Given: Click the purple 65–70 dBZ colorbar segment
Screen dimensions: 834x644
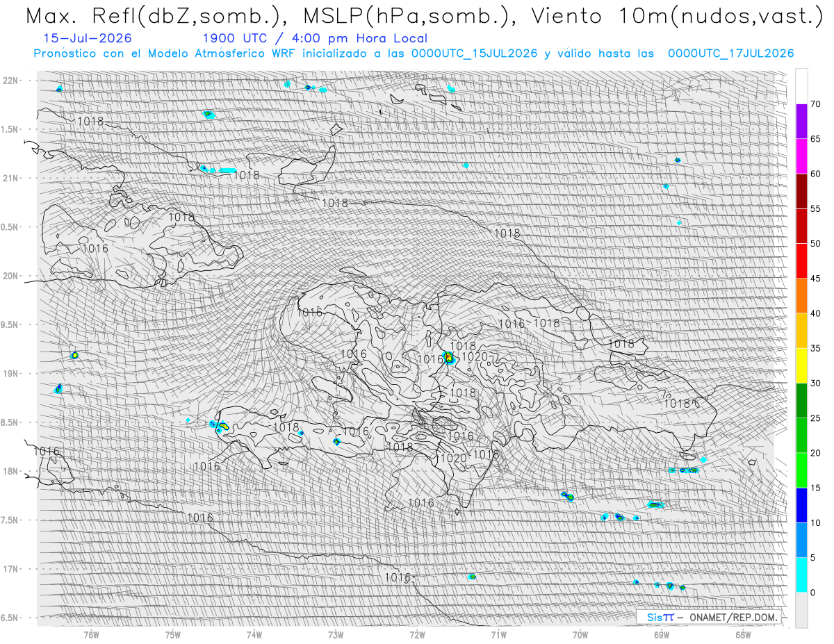Looking at the screenshot, I should pos(801,122).
